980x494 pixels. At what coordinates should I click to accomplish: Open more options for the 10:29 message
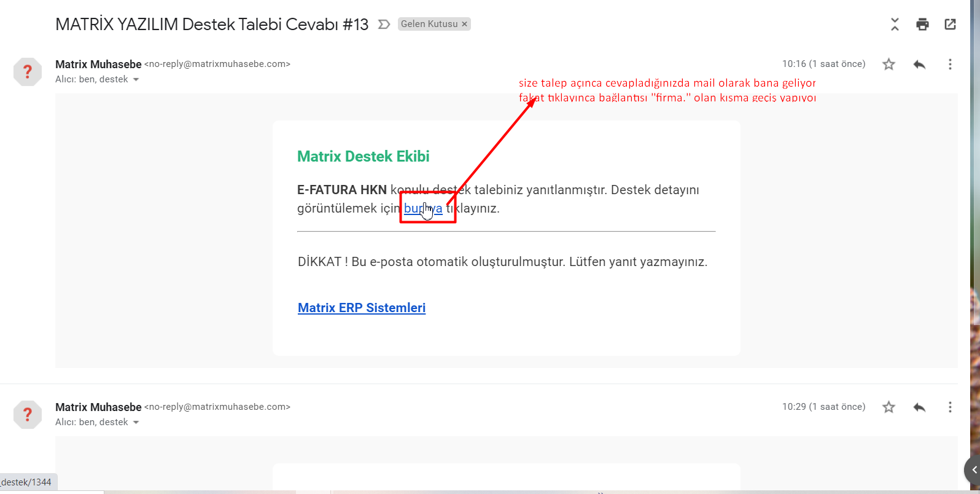pos(950,407)
